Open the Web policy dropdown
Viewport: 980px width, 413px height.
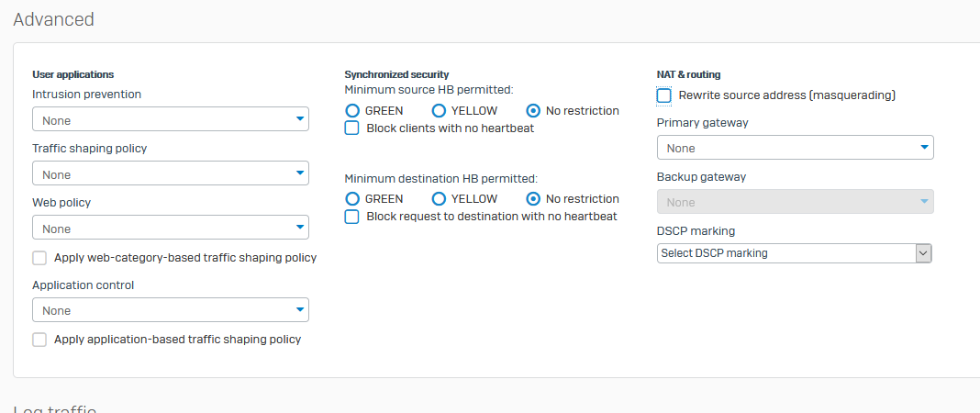click(170, 228)
